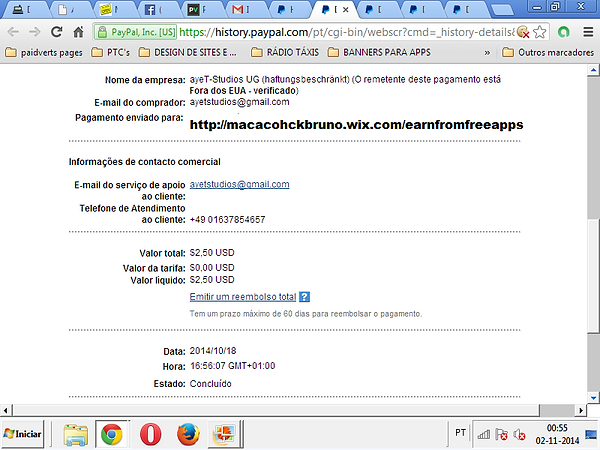The width and height of the screenshot is (600, 450).
Task: Click 'Informações de contacto comercial' heading
Action: [145, 162]
